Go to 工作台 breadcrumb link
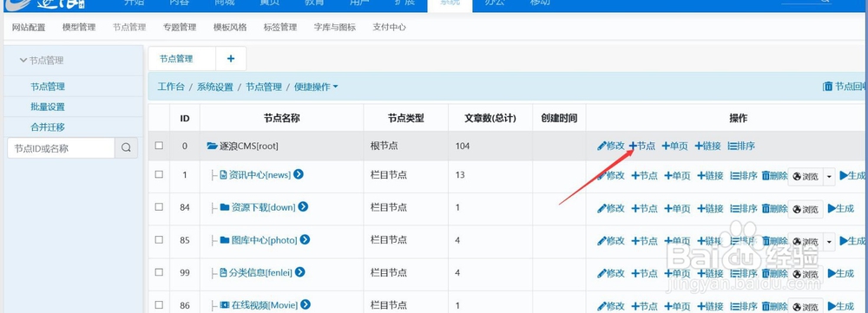This screenshot has height=313, width=868. pyautogui.click(x=170, y=87)
